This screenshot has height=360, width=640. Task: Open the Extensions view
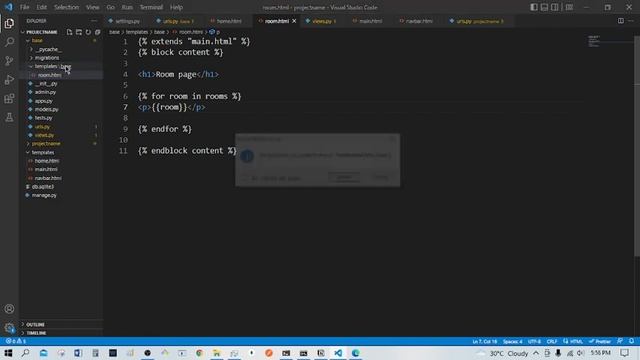(9, 98)
